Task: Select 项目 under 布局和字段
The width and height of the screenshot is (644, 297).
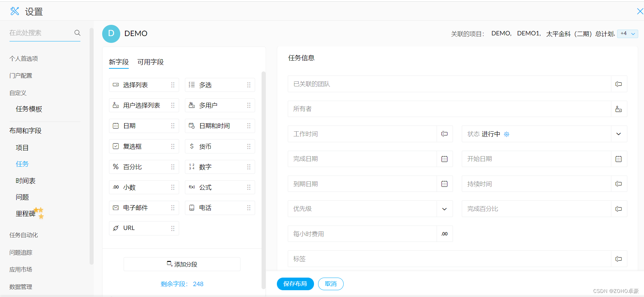Action: [x=22, y=148]
